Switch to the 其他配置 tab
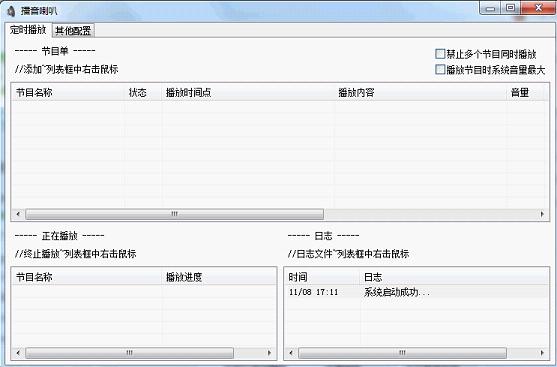 tap(74, 31)
